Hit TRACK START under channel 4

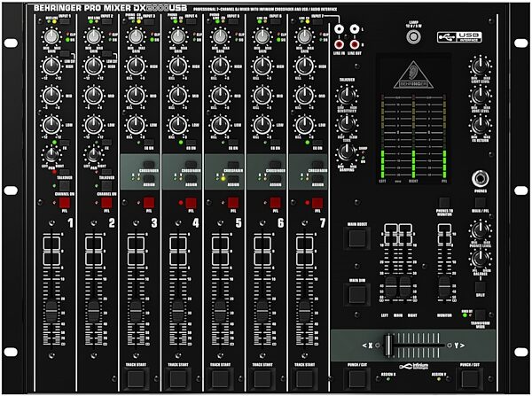point(178,378)
